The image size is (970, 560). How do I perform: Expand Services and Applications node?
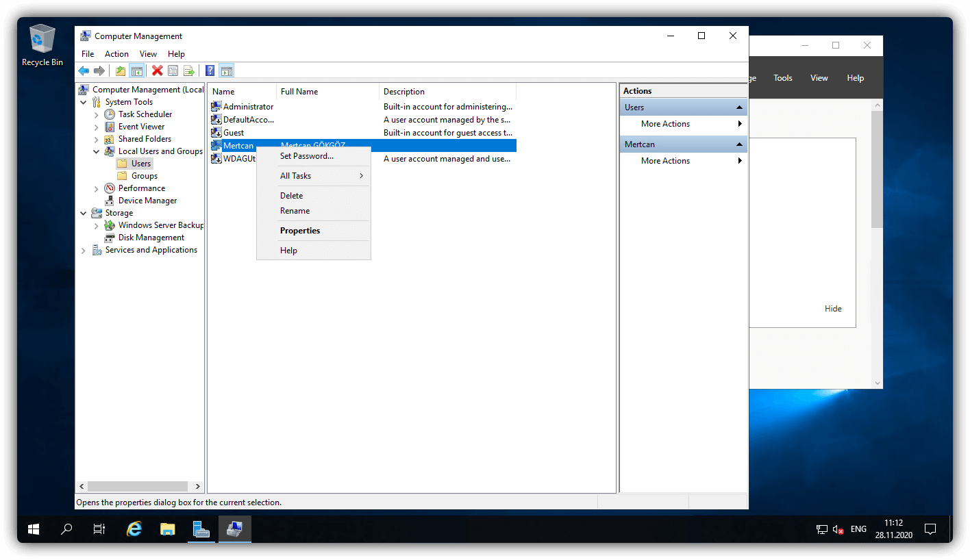84,250
